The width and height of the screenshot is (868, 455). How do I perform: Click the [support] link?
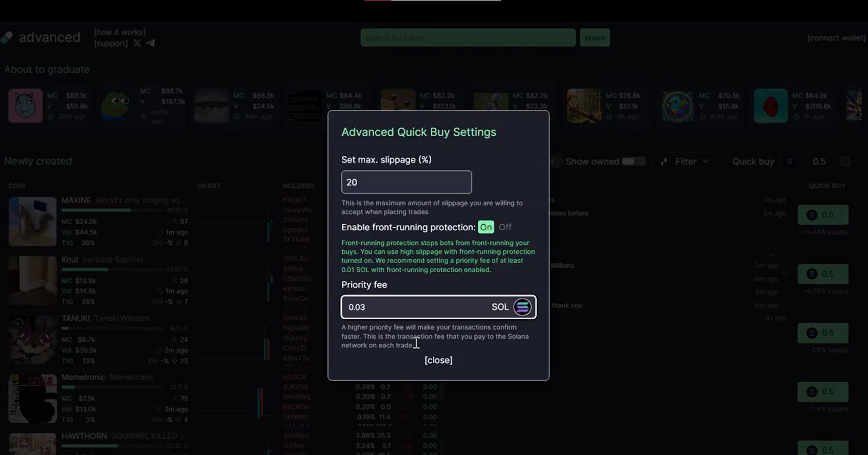point(111,43)
